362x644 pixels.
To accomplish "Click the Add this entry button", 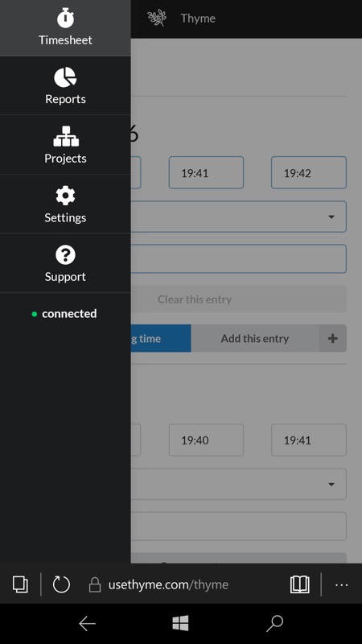I will tap(255, 338).
